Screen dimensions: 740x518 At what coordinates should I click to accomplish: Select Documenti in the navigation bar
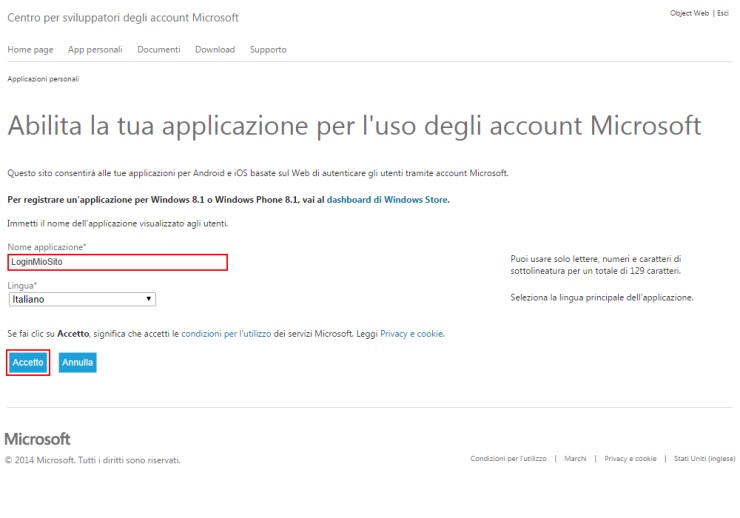pos(158,50)
